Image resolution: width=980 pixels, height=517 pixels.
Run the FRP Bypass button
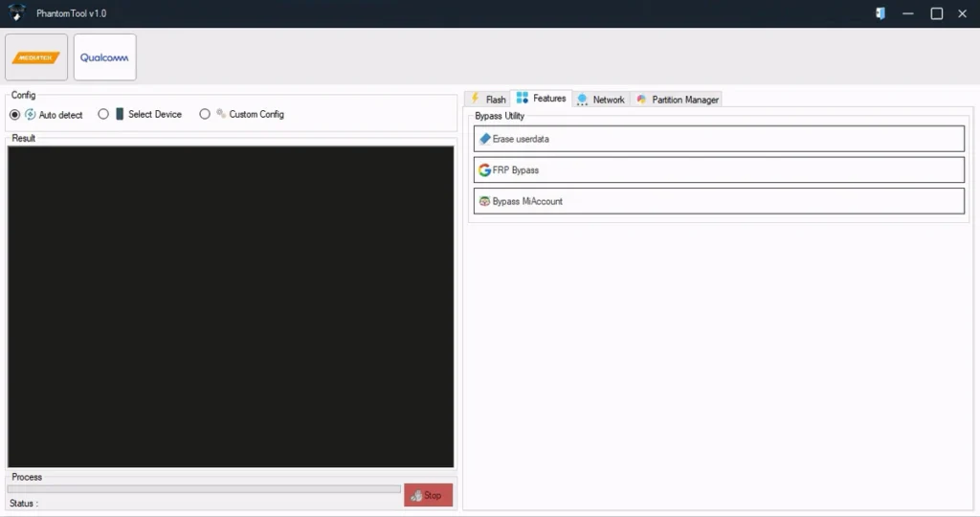[x=719, y=170]
